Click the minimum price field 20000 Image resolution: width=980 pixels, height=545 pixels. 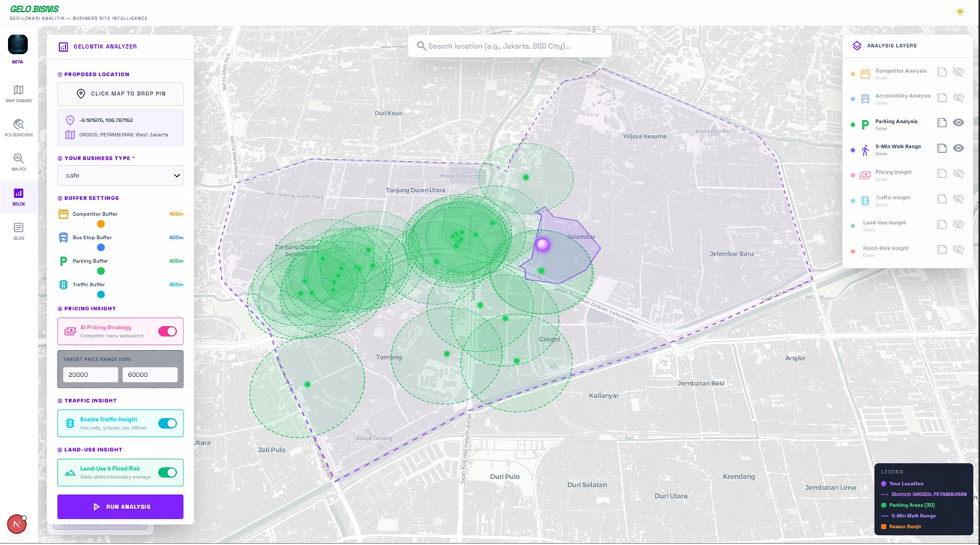coord(91,375)
